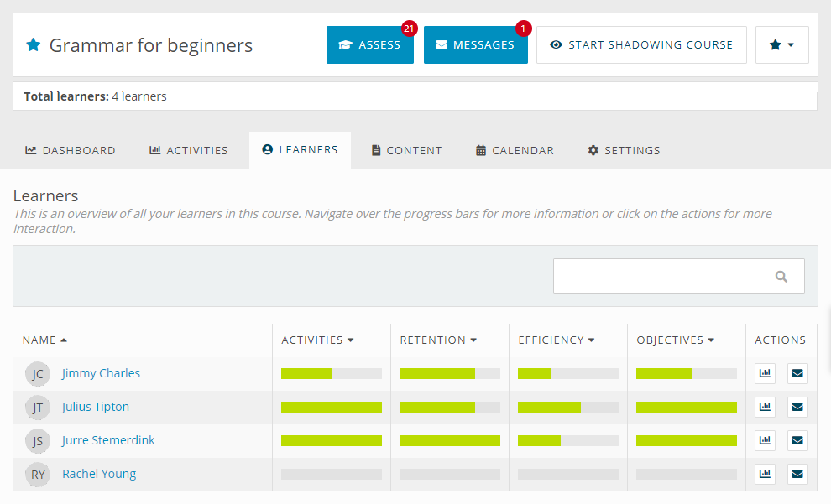Expand the Retention column dropdown
This screenshot has height=504, width=831.
tap(473, 340)
